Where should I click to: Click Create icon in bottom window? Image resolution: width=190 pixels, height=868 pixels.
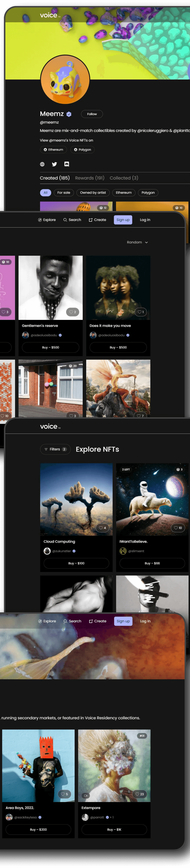91,621
